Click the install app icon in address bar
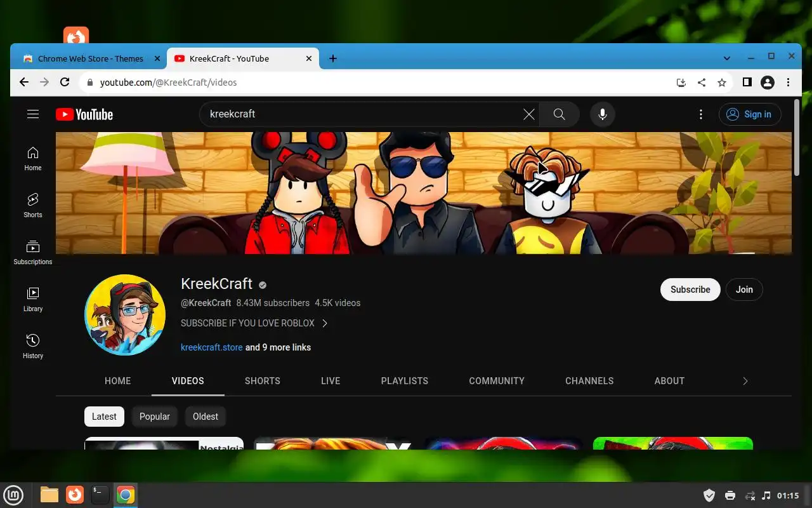Image resolution: width=812 pixels, height=508 pixels. (x=681, y=82)
